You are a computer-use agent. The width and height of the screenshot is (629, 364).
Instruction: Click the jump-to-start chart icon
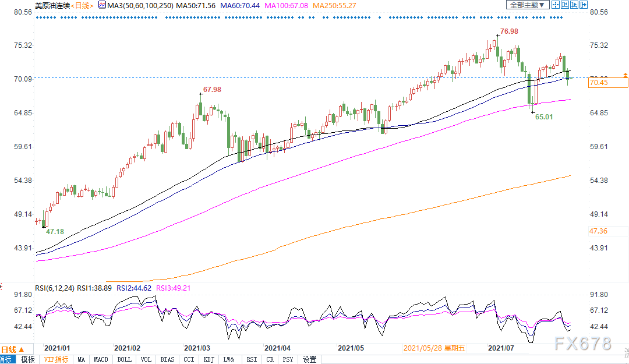(x=566, y=5)
